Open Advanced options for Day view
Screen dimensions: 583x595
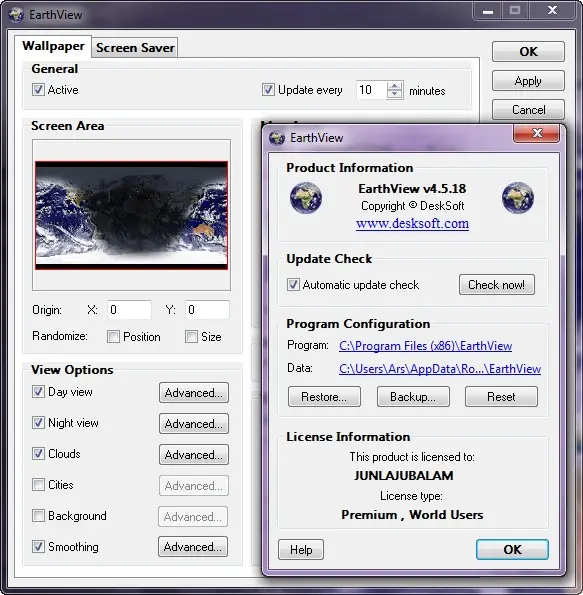(x=194, y=393)
